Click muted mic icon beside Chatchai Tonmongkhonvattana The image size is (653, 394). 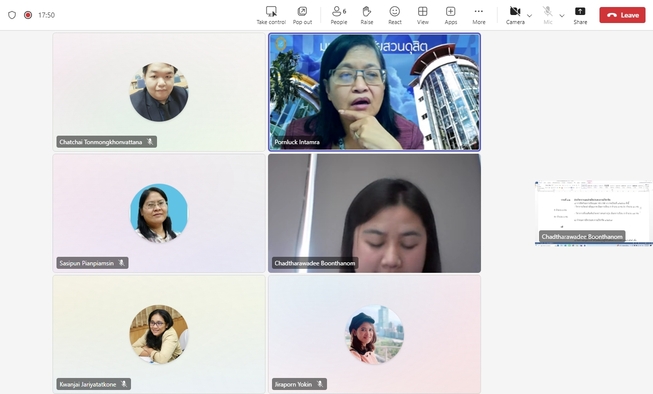[x=150, y=142]
